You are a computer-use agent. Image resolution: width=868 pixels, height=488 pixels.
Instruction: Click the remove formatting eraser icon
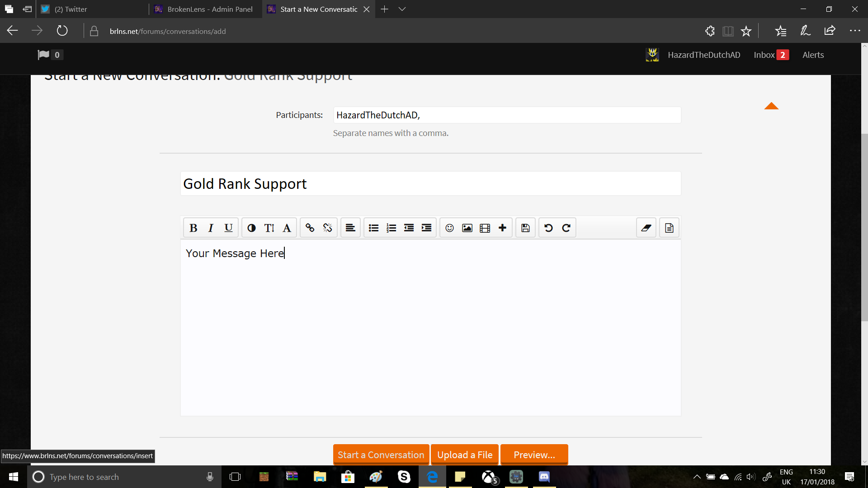click(x=646, y=228)
